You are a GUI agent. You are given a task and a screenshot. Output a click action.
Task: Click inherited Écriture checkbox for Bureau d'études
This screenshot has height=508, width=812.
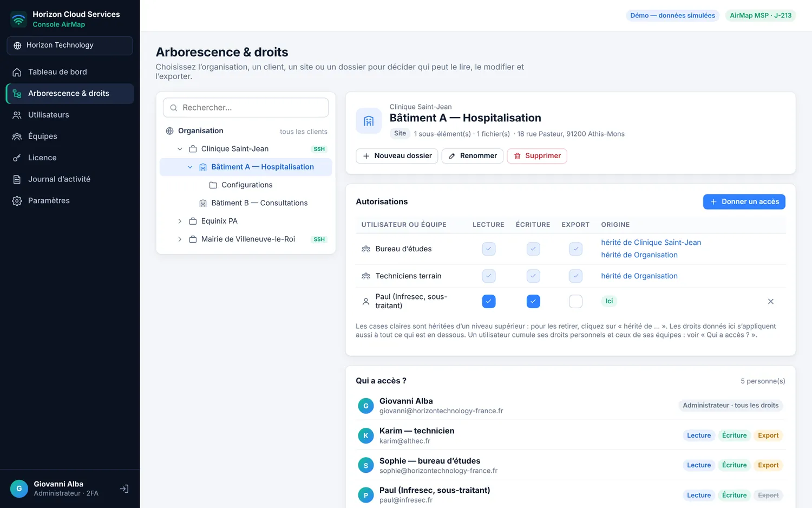(x=533, y=249)
